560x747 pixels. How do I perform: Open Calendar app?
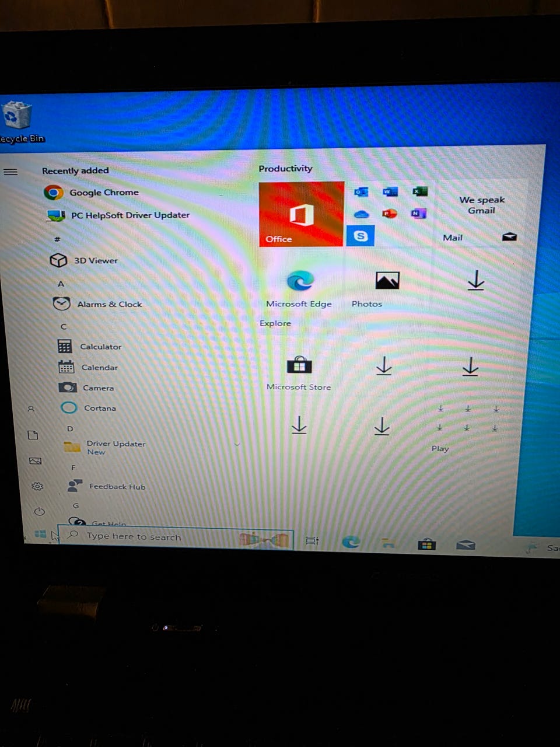(89, 367)
